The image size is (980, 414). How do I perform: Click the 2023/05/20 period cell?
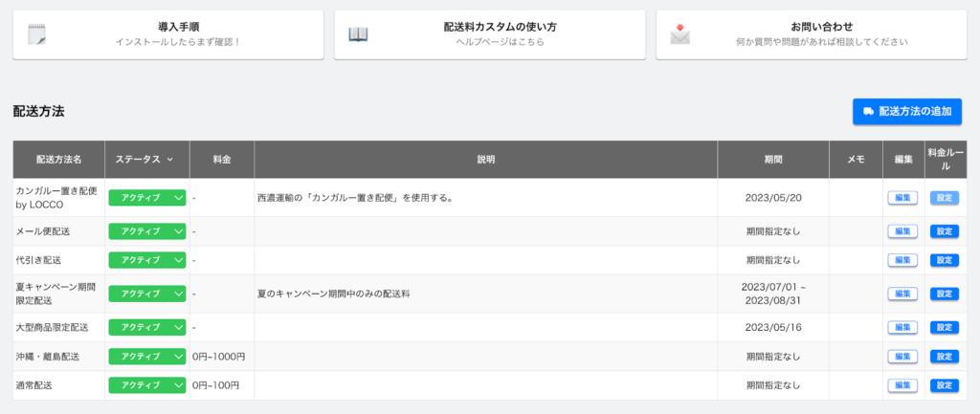tap(773, 197)
